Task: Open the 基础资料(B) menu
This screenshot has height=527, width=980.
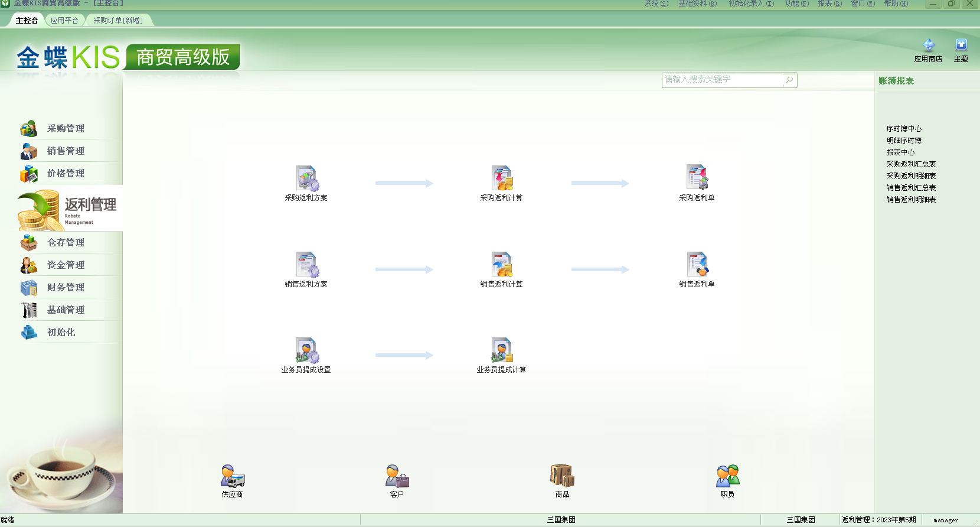Action: tap(697, 4)
